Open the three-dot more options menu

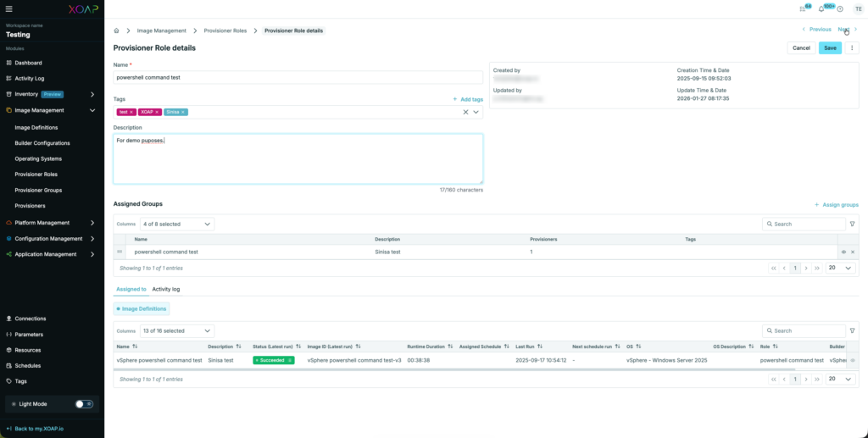pyautogui.click(x=853, y=48)
